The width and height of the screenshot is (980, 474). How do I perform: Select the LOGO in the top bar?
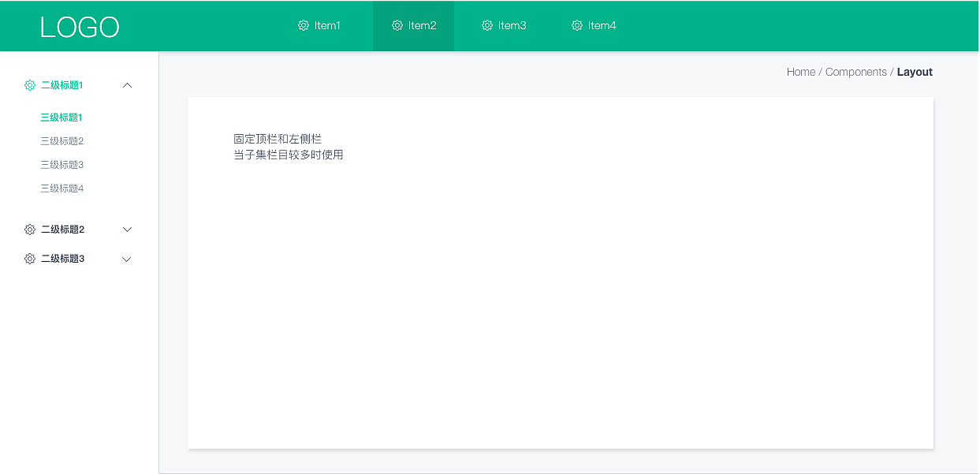pyautogui.click(x=79, y=26)
